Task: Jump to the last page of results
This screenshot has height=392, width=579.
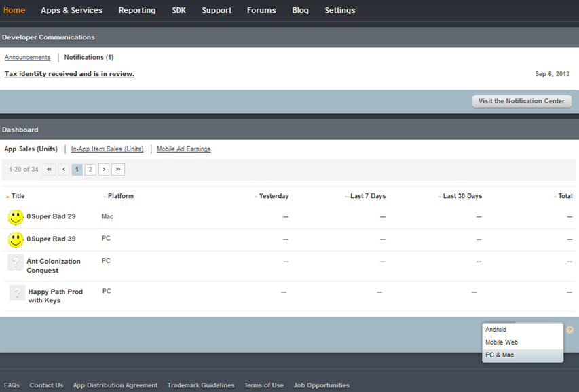Action: [x=118, y=170]
